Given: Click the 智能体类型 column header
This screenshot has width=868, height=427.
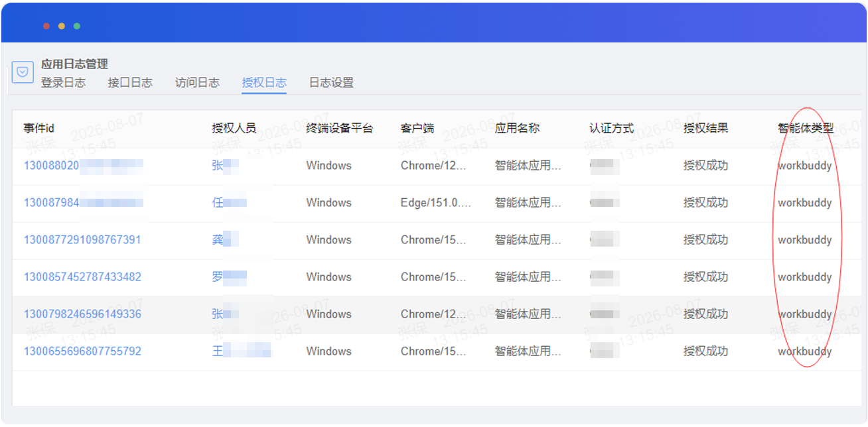Looking at the screenshot, I should point(806,129).
